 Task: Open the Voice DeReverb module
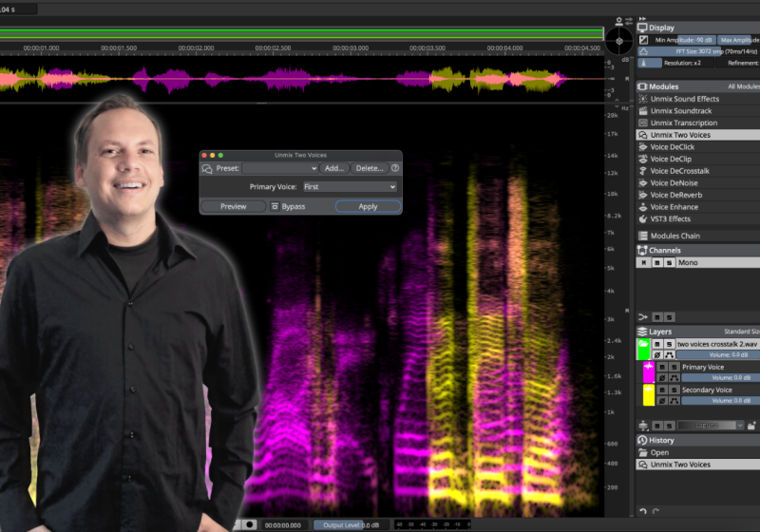click(698, 196)
